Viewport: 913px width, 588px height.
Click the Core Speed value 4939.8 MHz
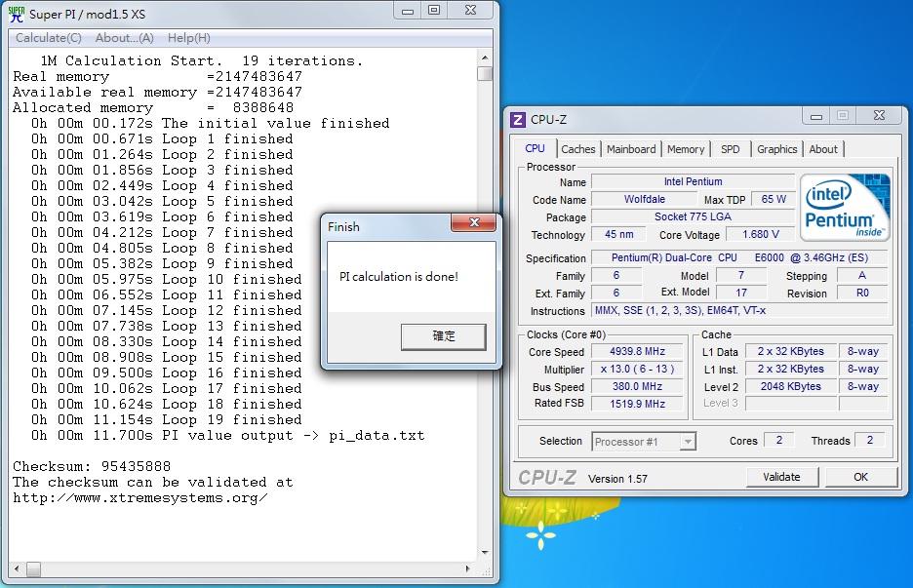point(637,352)
